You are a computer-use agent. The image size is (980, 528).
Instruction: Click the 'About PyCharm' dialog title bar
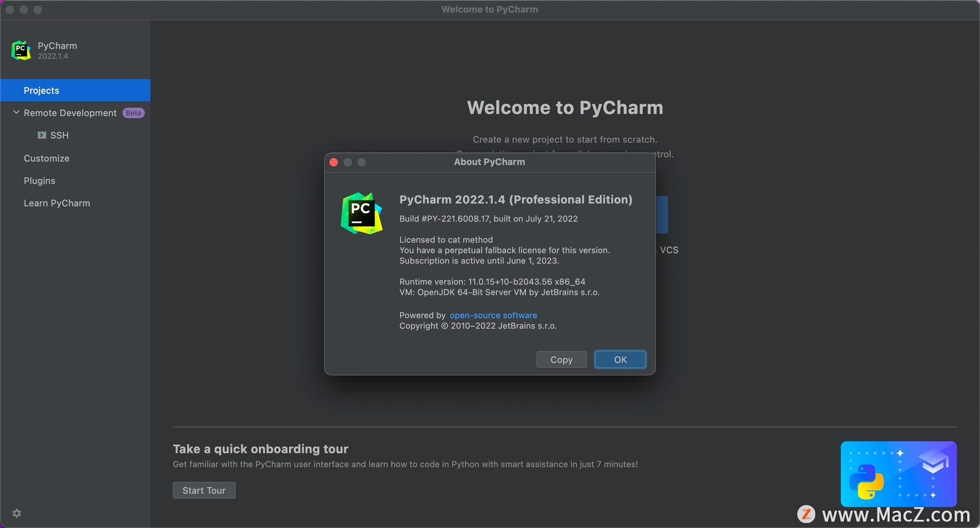tap(489, 162)
